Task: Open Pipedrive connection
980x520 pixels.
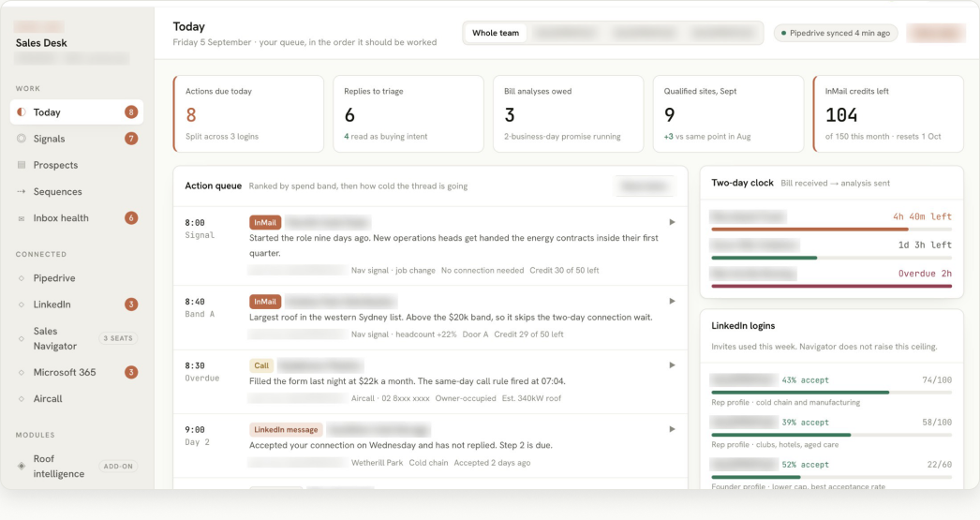Action: (x=77, y=278)
